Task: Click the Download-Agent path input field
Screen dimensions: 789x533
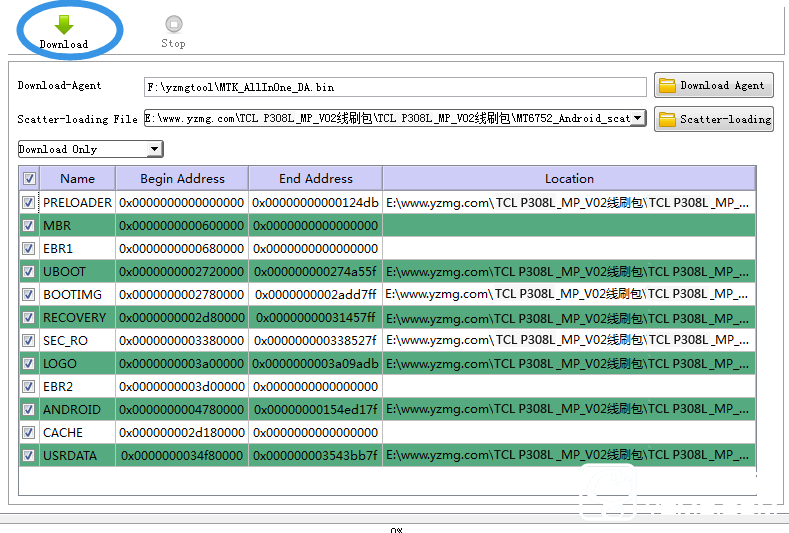Action: pos(394,87)
